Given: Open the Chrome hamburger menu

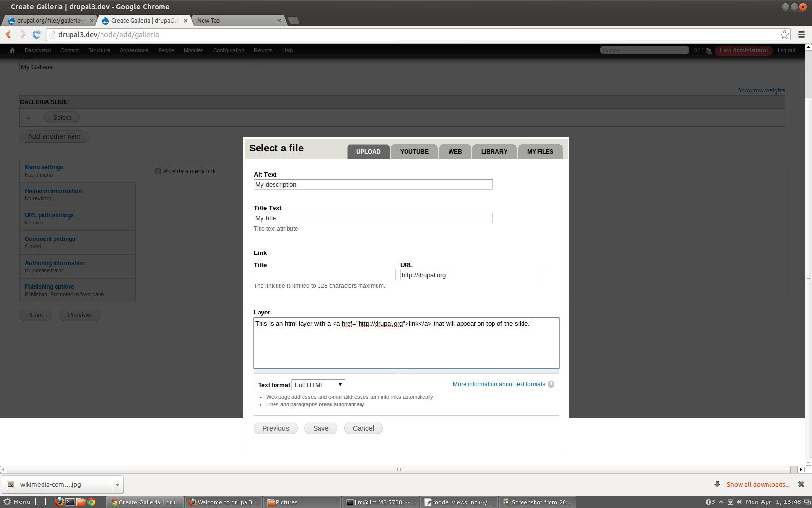Looking at the screenshot, I should pos(800,34).
